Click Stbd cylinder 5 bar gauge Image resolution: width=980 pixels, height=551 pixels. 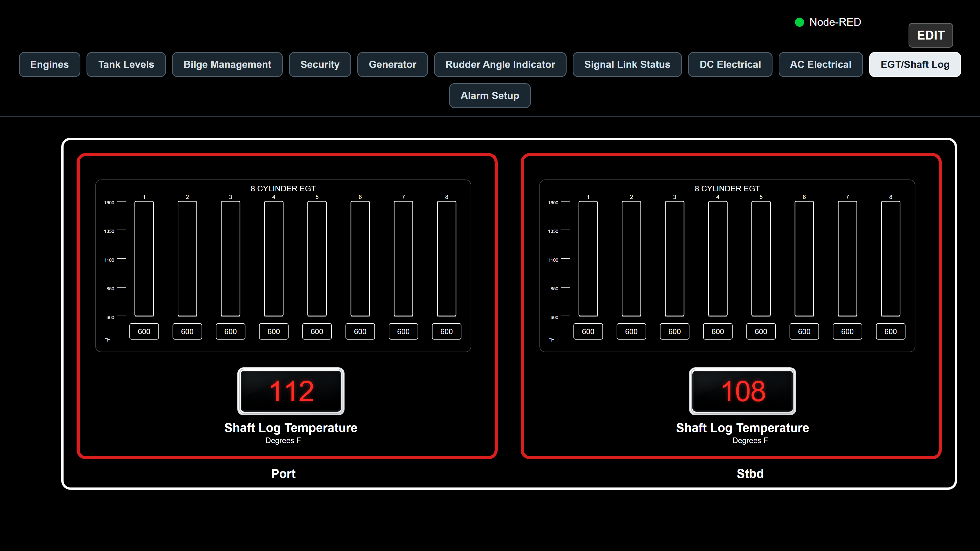(761, 259)
